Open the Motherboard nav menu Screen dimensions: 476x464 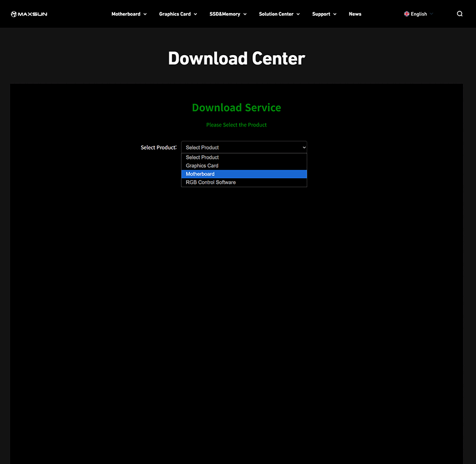[x=129, y=14]
